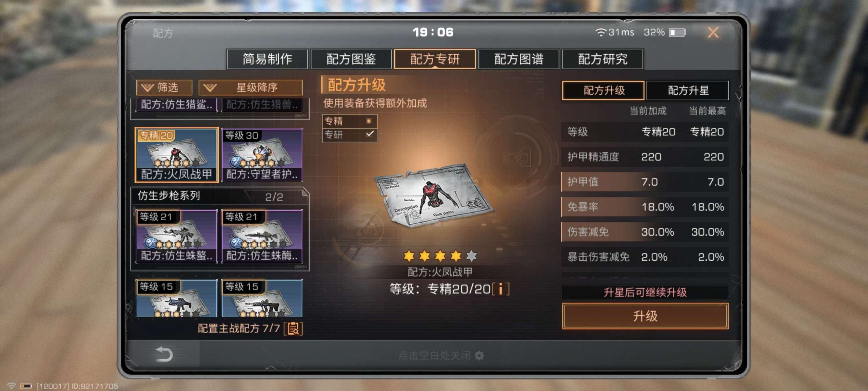Switch to the 配方图鉴 tab
The image size is (868, 391).
tap(351, 59)
